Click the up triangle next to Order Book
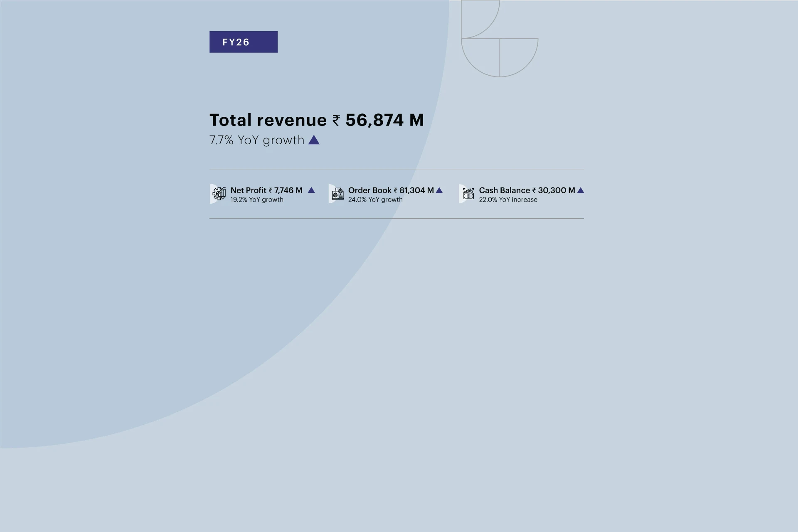Viewport: 798px width, 532px height. [x=439, y=190]
